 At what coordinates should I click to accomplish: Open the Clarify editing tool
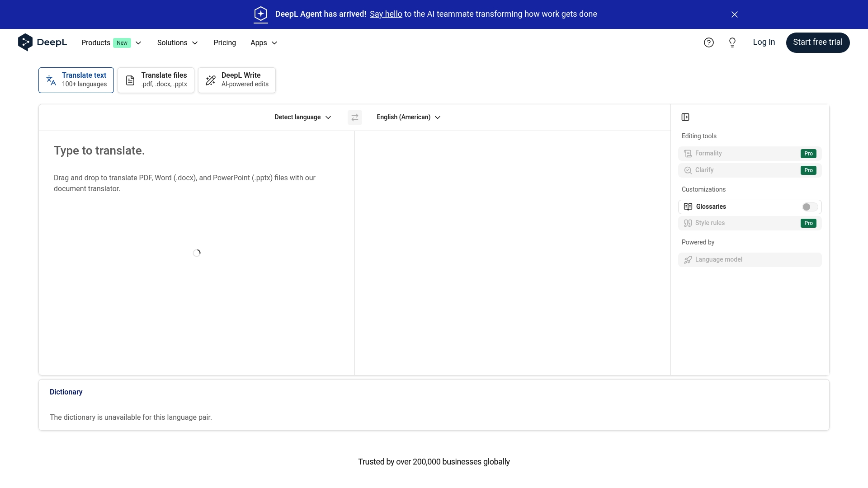coord(750,170)
